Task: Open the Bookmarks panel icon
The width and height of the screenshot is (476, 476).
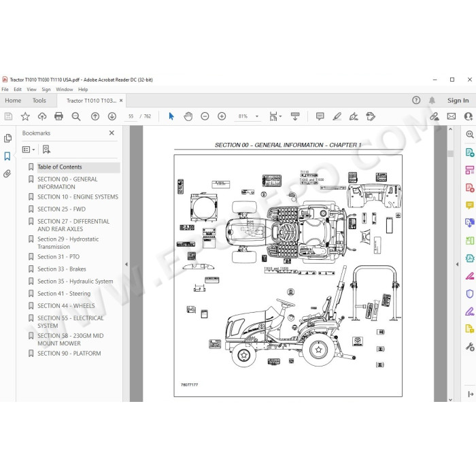Action: (x=7, y=156)
